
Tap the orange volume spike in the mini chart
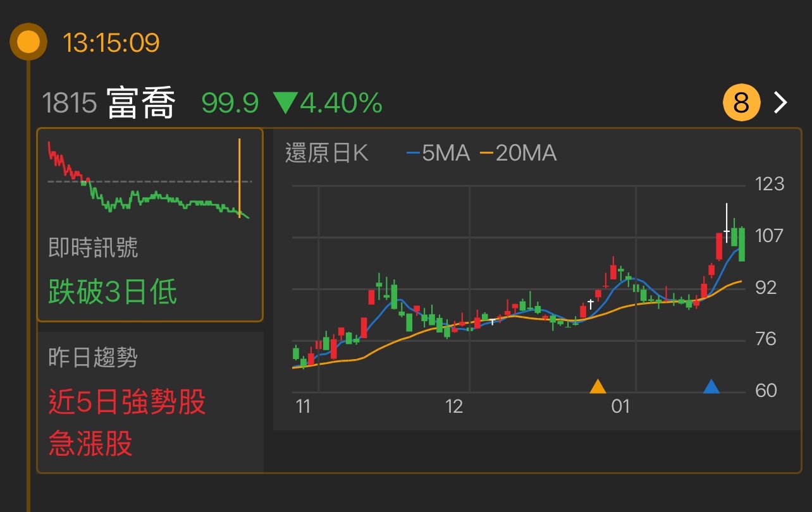coord(240,177)
